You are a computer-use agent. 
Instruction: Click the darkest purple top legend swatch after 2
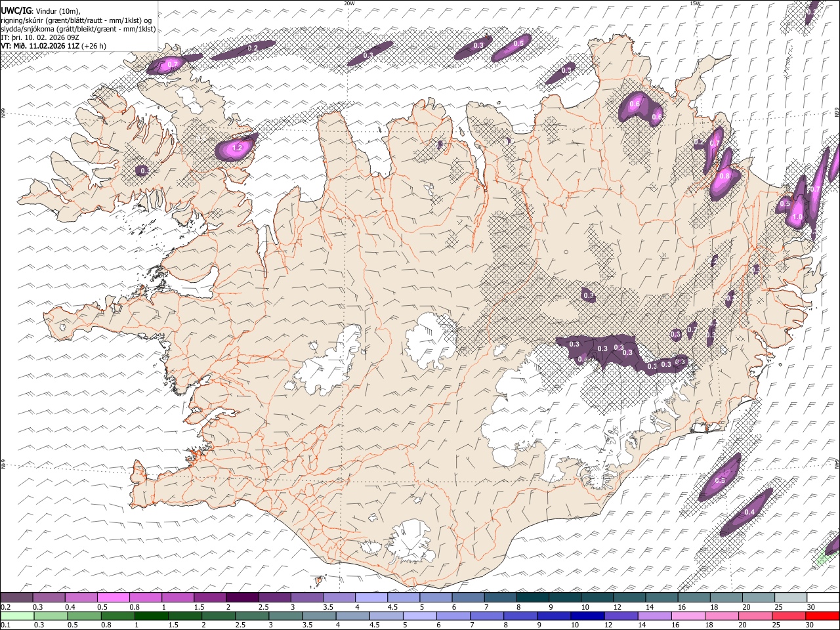tap(242, 598)
